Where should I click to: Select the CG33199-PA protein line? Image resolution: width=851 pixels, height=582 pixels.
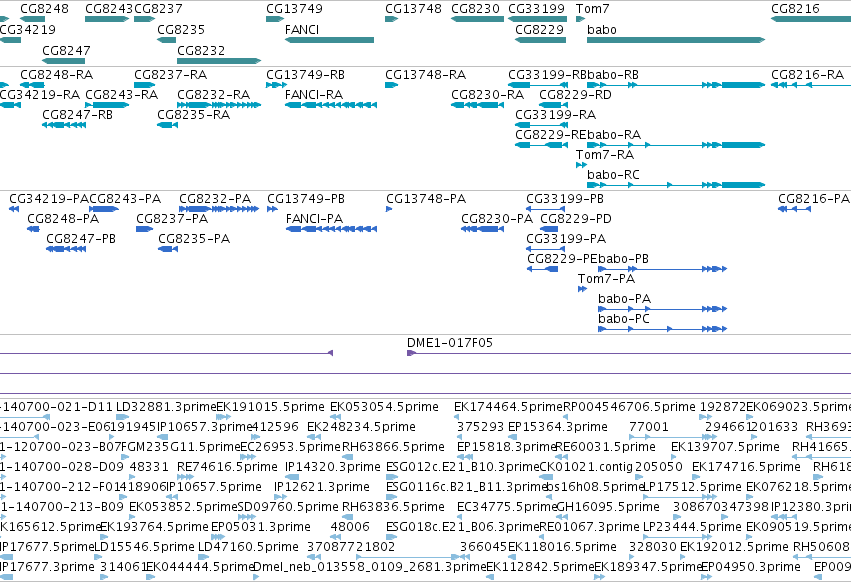click(x=545, y=249)
